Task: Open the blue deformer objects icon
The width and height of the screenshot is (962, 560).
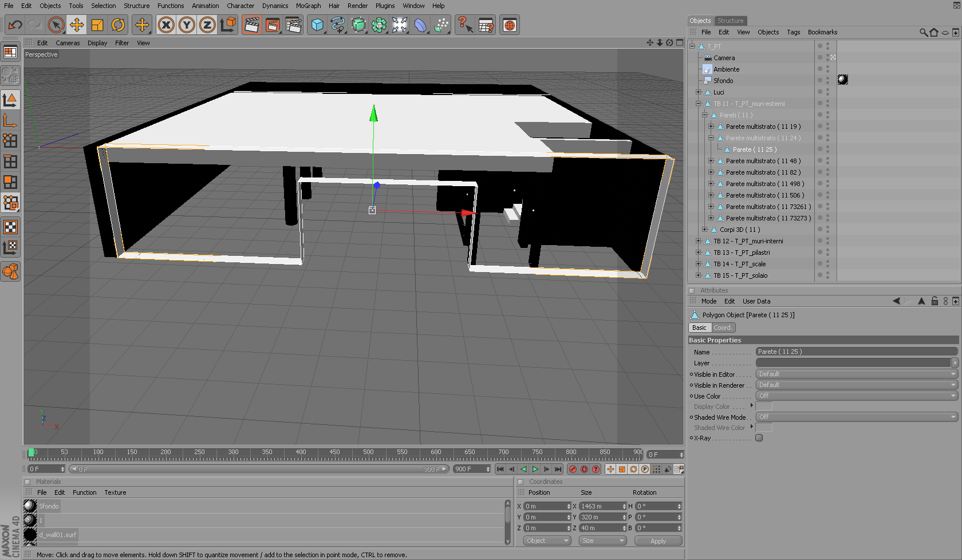Action: (420, 25)
